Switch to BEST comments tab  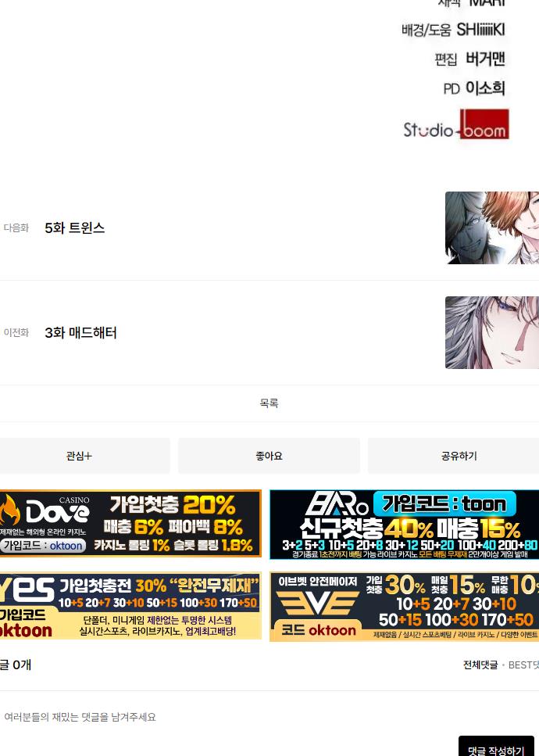click(x=523, y=665)
